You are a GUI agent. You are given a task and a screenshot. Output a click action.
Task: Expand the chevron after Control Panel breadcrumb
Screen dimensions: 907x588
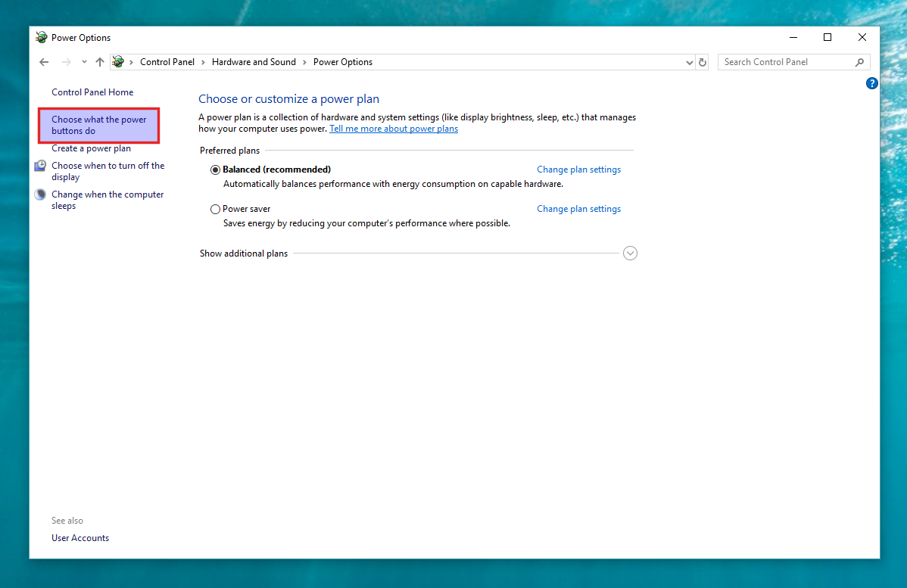coord(203,62)
